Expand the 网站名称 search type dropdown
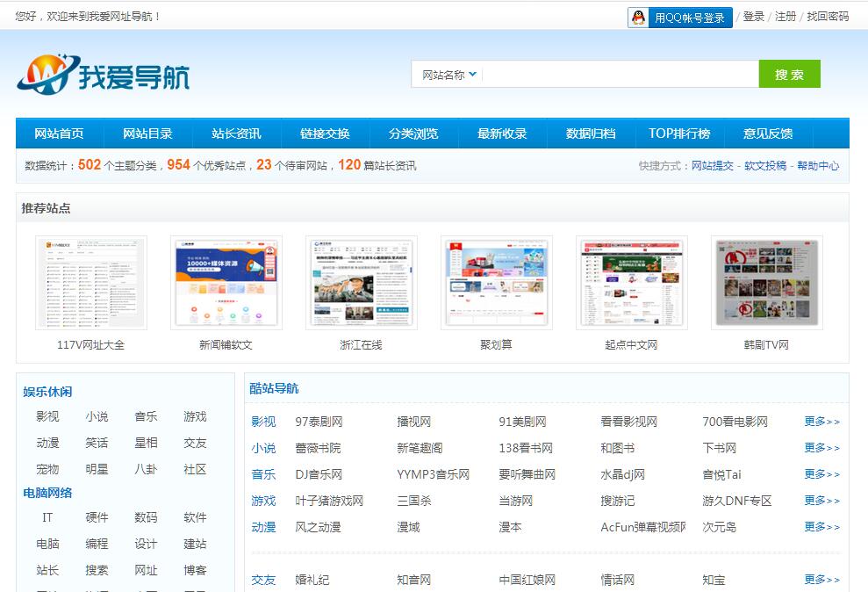 448,75
